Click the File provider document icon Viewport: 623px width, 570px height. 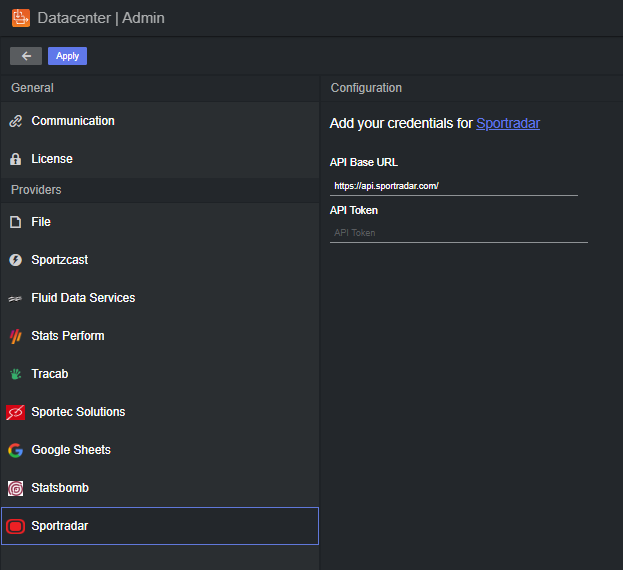click(x=15, y=222)
